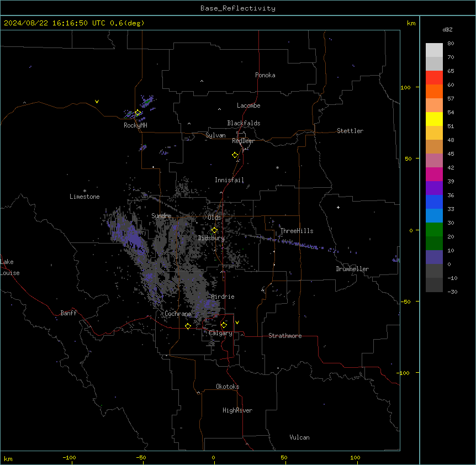Select the slate purple 10-0 dBZ swatch
Image resolution: width=476 pixels, height=465 pixels.
(x=434, y=257)
